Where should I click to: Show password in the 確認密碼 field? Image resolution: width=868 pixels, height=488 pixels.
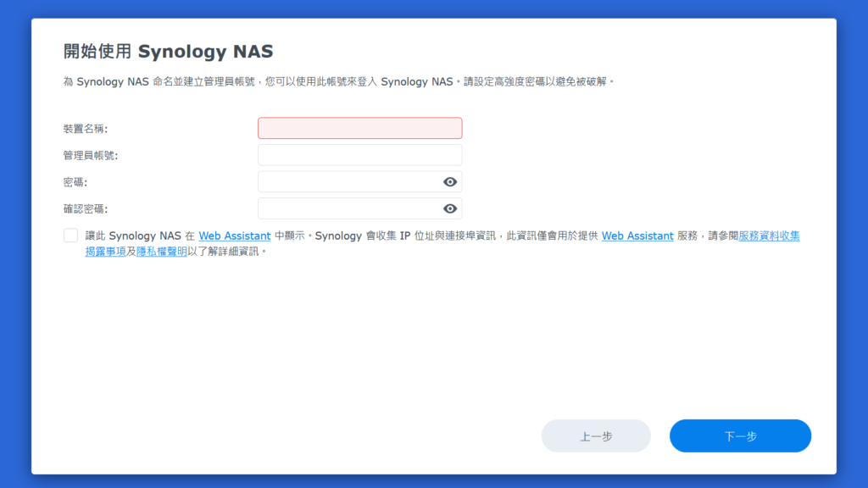450,208
